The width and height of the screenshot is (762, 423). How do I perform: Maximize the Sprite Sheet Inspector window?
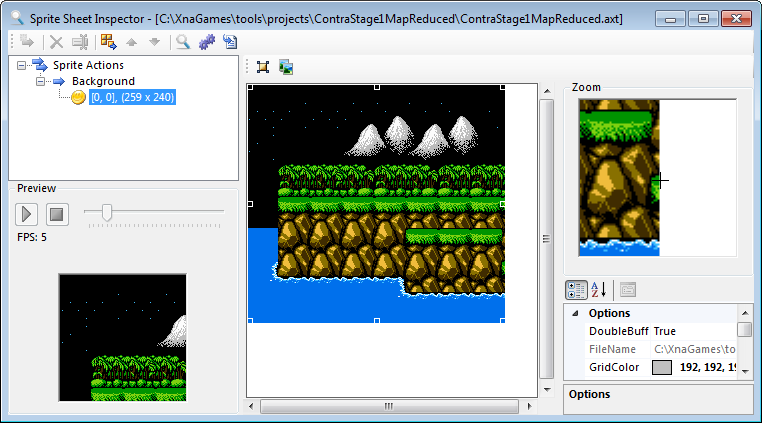tap(703, 18)
